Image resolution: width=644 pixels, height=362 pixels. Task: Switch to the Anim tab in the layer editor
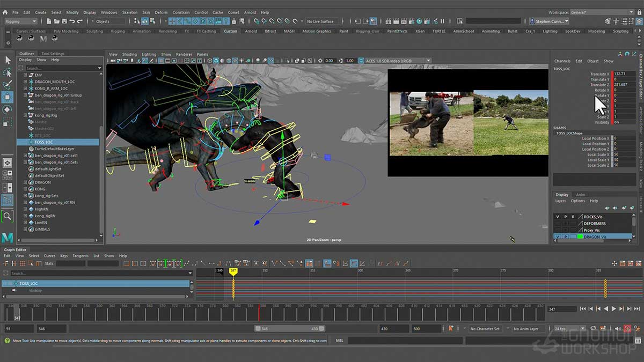tap(581, 195)
